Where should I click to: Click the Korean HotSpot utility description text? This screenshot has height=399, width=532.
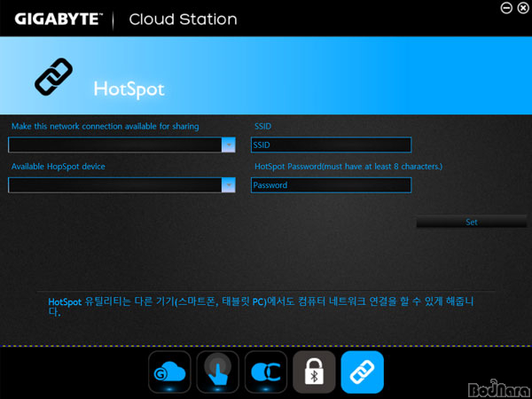pos(261,306)
